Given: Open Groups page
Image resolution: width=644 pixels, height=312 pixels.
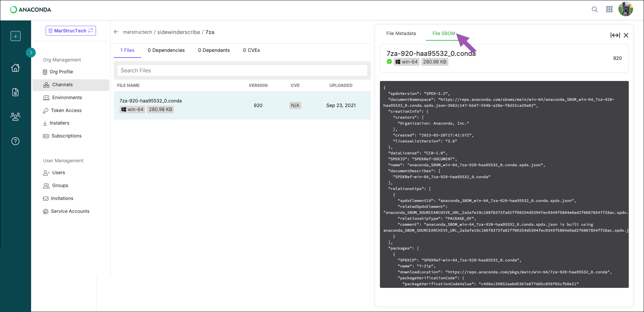Looking at the screenshot, I should coord(60,185).
